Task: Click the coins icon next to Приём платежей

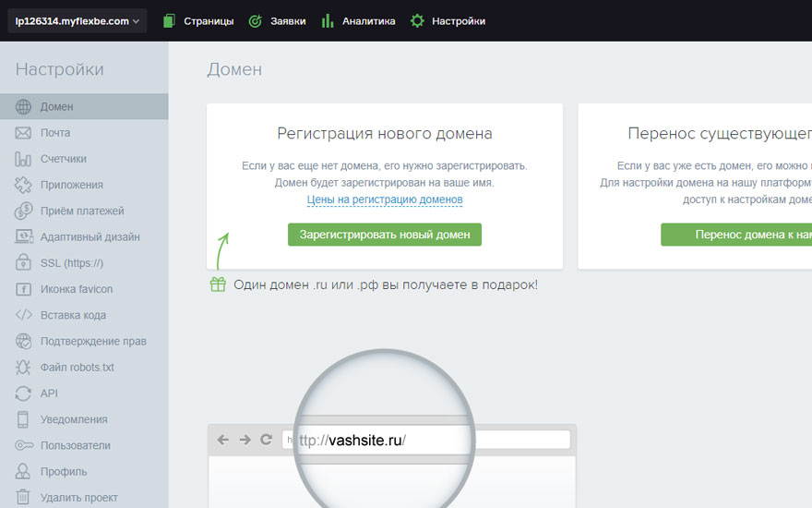Action: click(23, 211)
